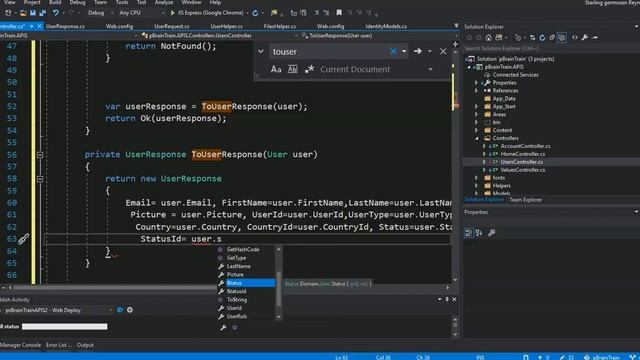Click settings gear icon in Publish Activity
This screenshot has width=640, height=360.
(130, 310)
